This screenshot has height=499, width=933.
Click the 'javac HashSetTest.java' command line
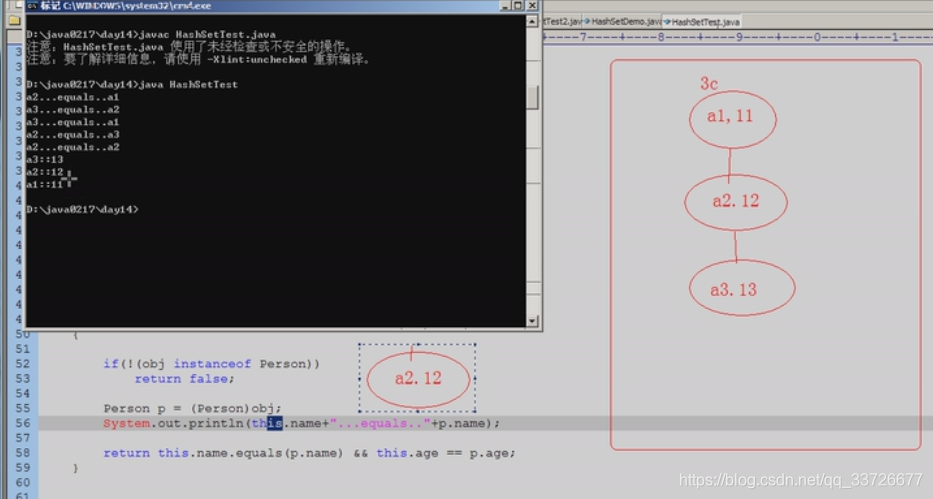[151, 34]
